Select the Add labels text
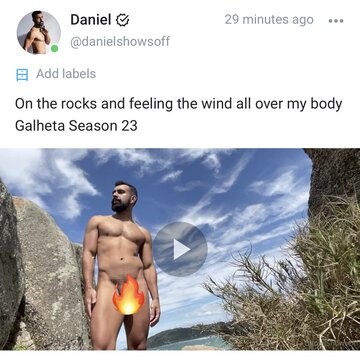This screenshot has width=360, height=360. click(x=66, y=74)
